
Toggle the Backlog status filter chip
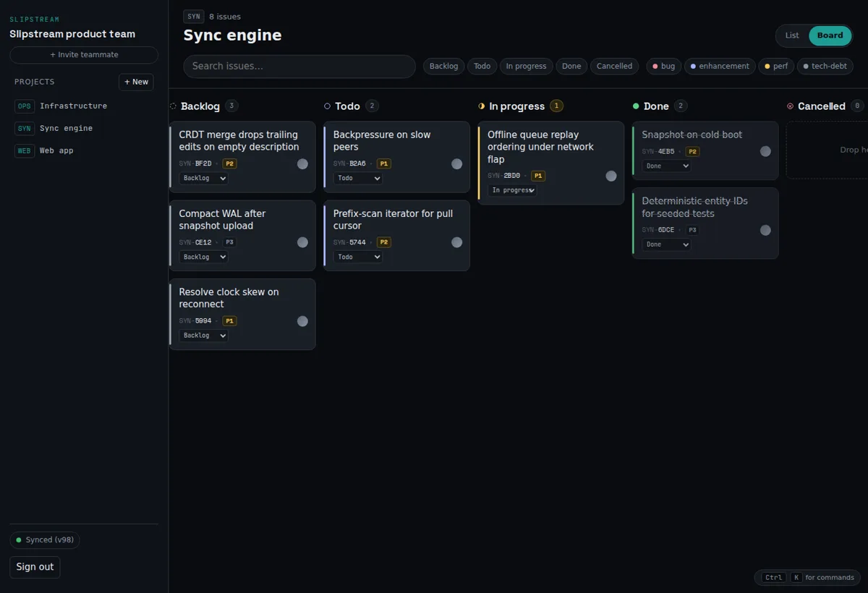pos(443,67)
